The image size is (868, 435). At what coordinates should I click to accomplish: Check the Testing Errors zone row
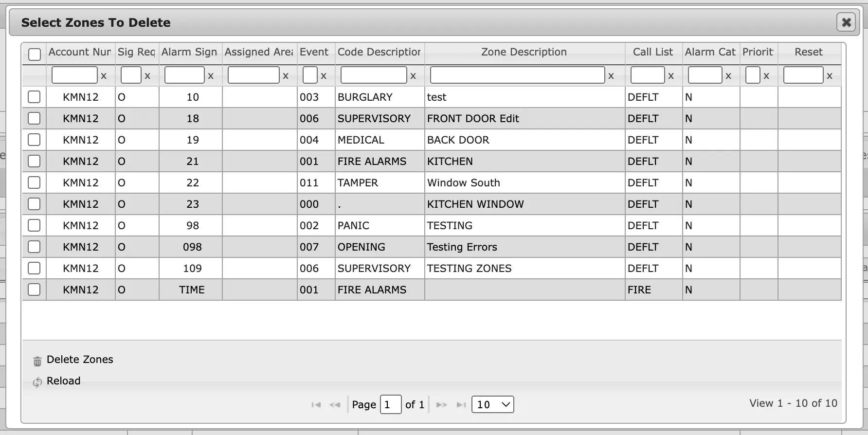(x=34, y=247)
